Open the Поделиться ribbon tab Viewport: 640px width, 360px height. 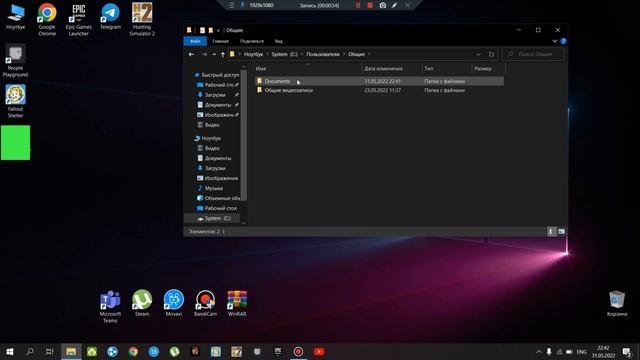pyautogui.click(x=251, y=41)
